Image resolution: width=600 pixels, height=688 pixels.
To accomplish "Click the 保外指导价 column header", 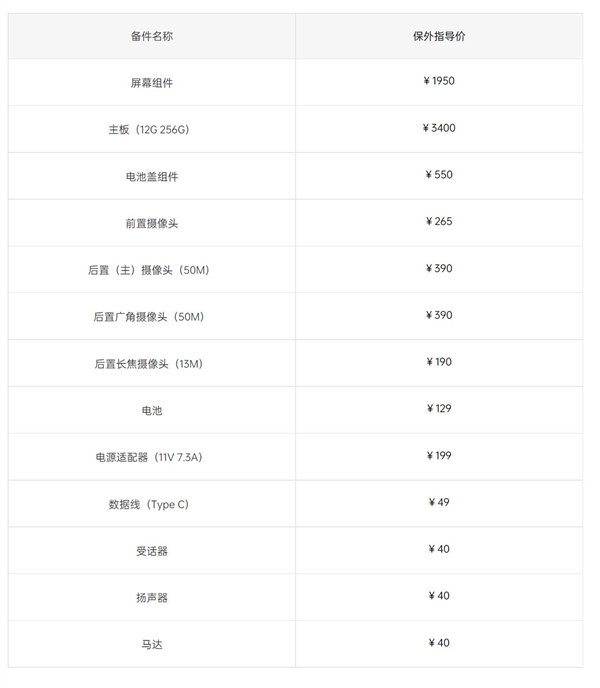I will pos(439,36).
